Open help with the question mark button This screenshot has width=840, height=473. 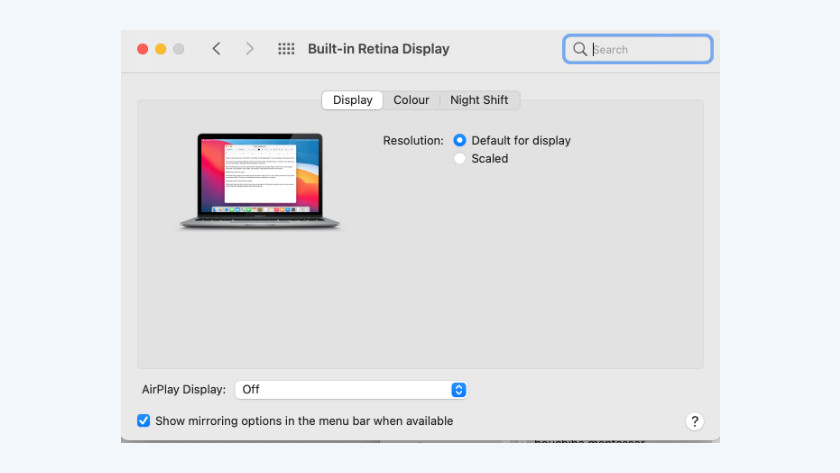coord(694,421)
